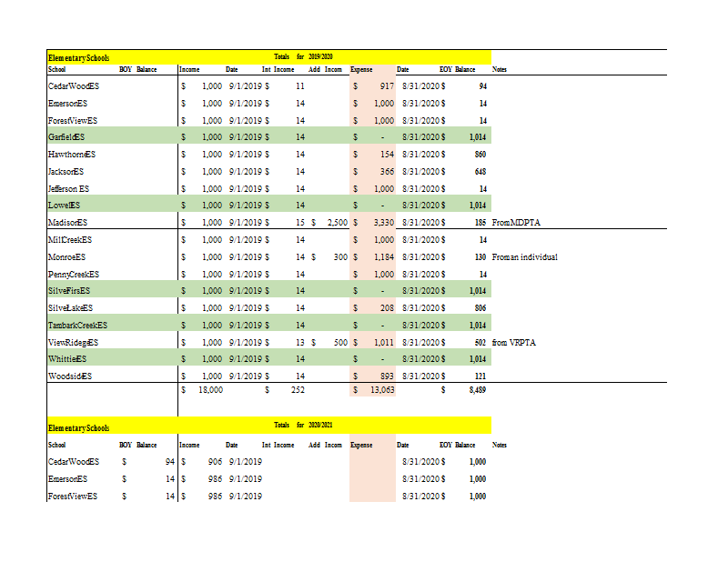Select Woodside ES expense 893

pos(387,376)
